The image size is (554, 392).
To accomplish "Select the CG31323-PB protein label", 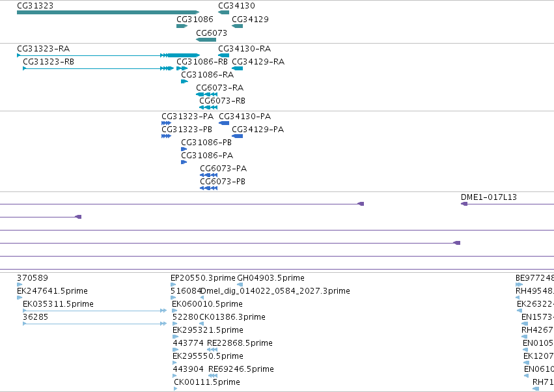I will [187, 130].
